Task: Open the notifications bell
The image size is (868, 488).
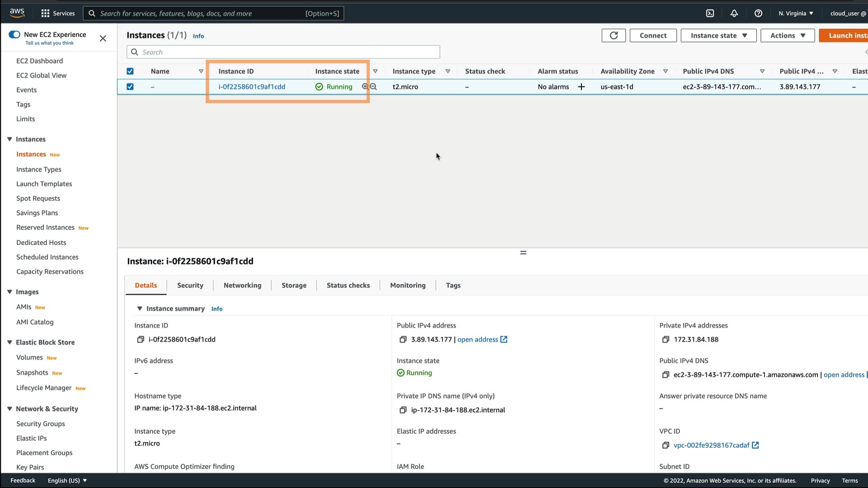Action: [x=734, y=13]
